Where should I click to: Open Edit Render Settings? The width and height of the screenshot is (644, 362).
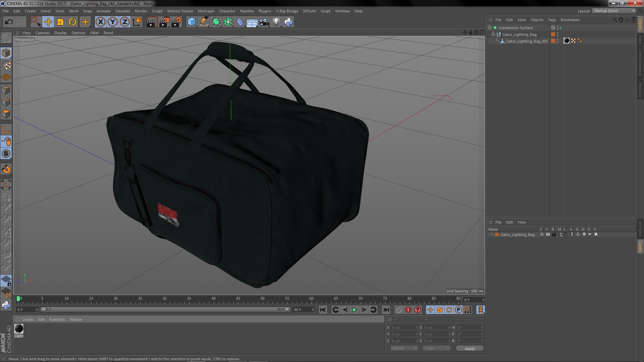pos(176,22)
